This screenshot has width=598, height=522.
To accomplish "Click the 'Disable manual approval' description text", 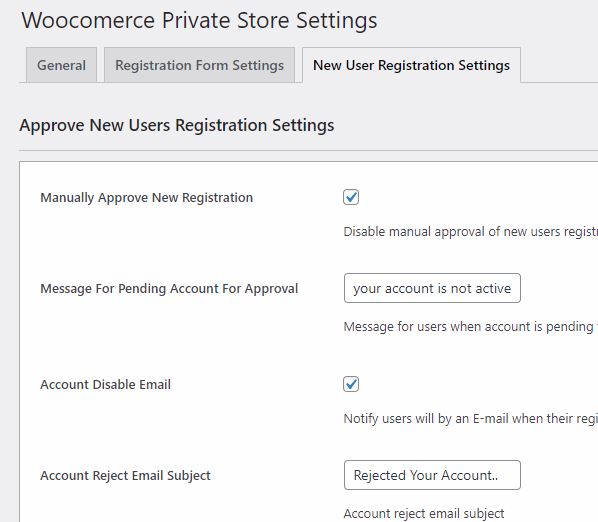I will (471, 232).
